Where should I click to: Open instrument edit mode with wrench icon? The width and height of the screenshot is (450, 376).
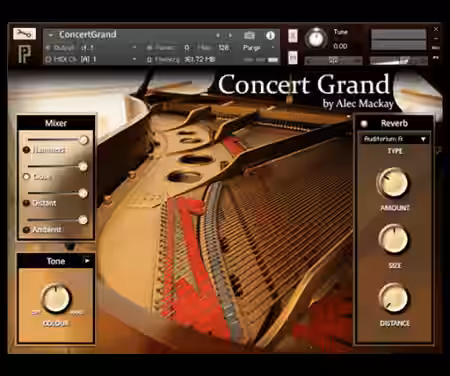[24, 34]
